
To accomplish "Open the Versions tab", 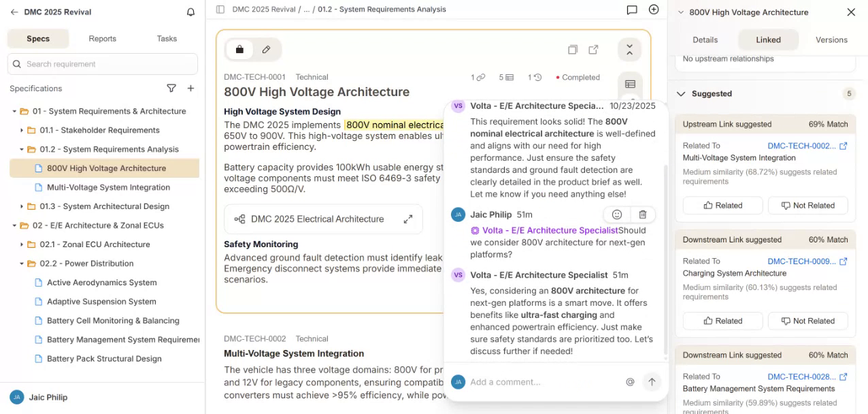I will tap(831, 39).
